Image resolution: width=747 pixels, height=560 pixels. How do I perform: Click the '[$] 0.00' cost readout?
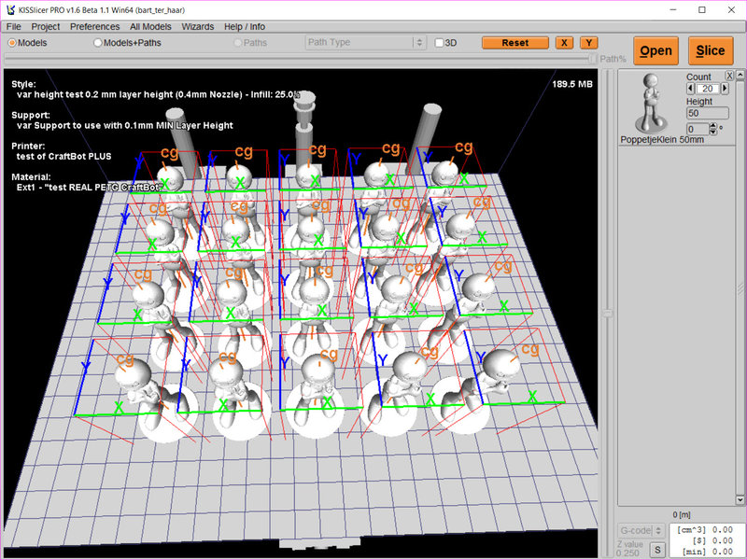[x=713, y=540]
